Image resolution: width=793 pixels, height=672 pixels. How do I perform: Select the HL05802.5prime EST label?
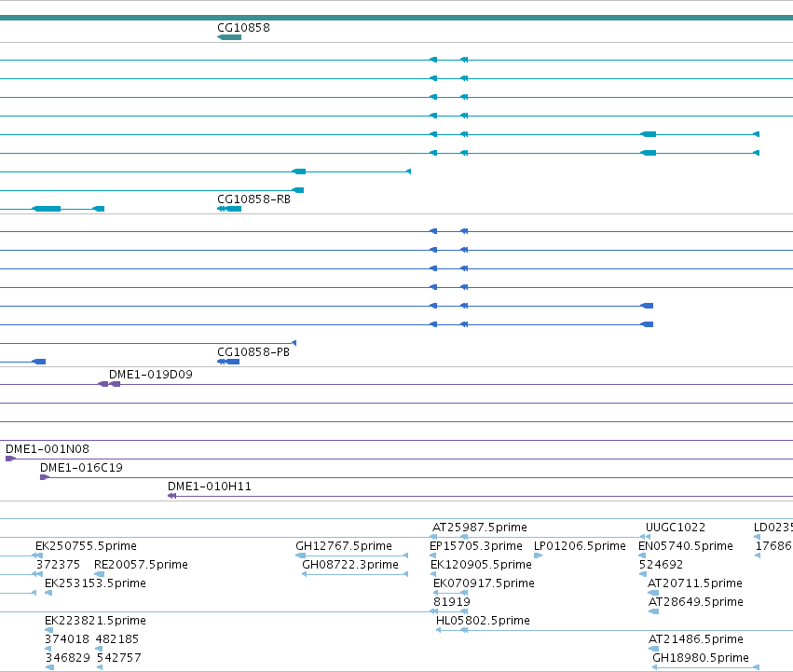click(483, 621)
